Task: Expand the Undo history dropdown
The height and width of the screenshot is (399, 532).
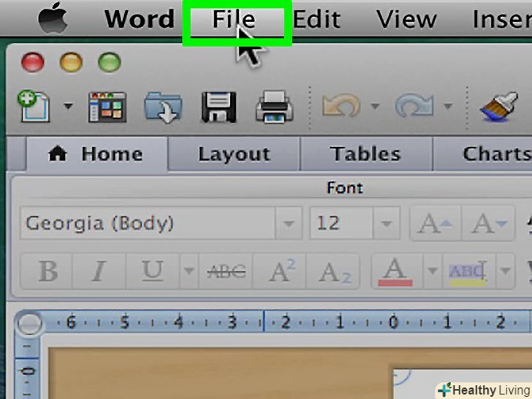Action: 375,107
